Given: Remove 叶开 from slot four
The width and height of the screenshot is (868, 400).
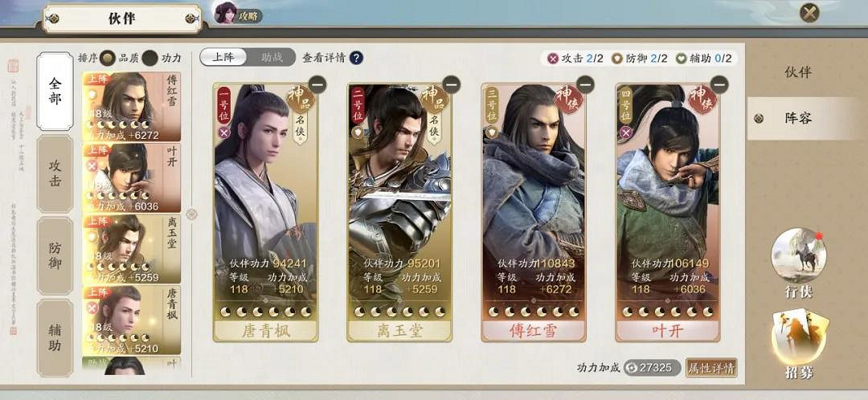Looking at the screenshot, I should 719,84.
